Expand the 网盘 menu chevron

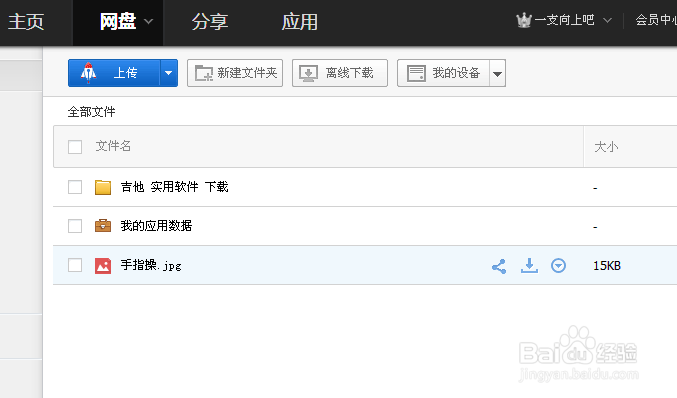[148, 21]
